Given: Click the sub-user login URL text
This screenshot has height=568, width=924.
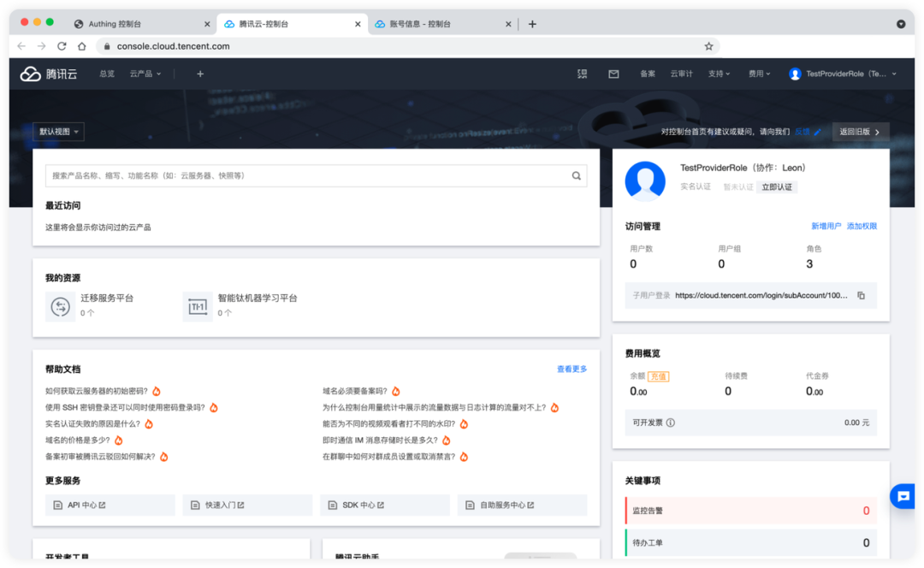Looking at the screenshot, I should click(761, 296).
